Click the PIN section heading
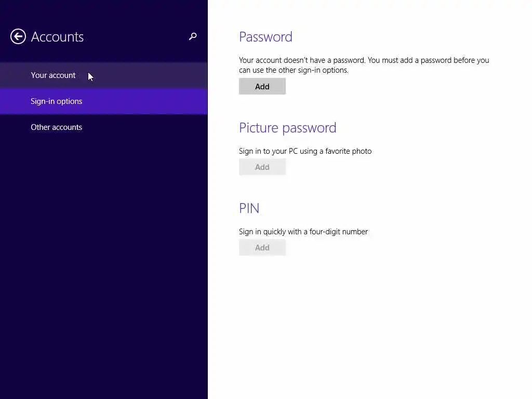This screenshot has width=532, height=399. pos(249,208)
